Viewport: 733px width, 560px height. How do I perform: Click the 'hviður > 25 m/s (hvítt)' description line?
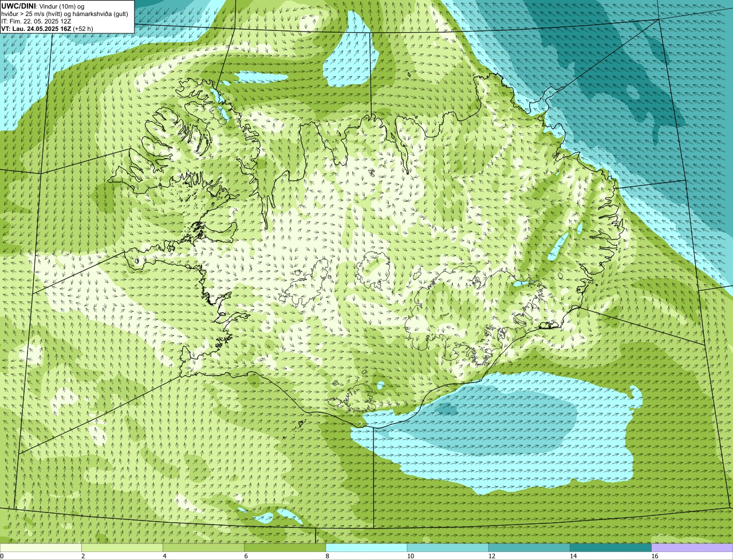click(65, 13)
